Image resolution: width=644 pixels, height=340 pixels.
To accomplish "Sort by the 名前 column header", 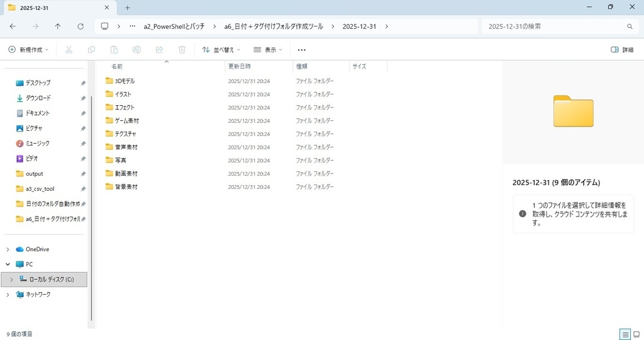I will point(117,66).
